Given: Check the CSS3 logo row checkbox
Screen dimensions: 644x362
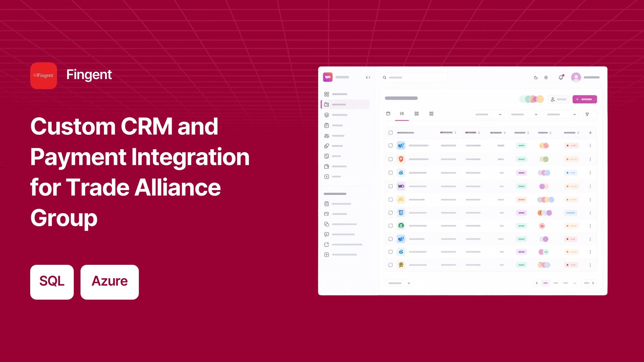Looking at the screenshot, I should coord(390,213).
